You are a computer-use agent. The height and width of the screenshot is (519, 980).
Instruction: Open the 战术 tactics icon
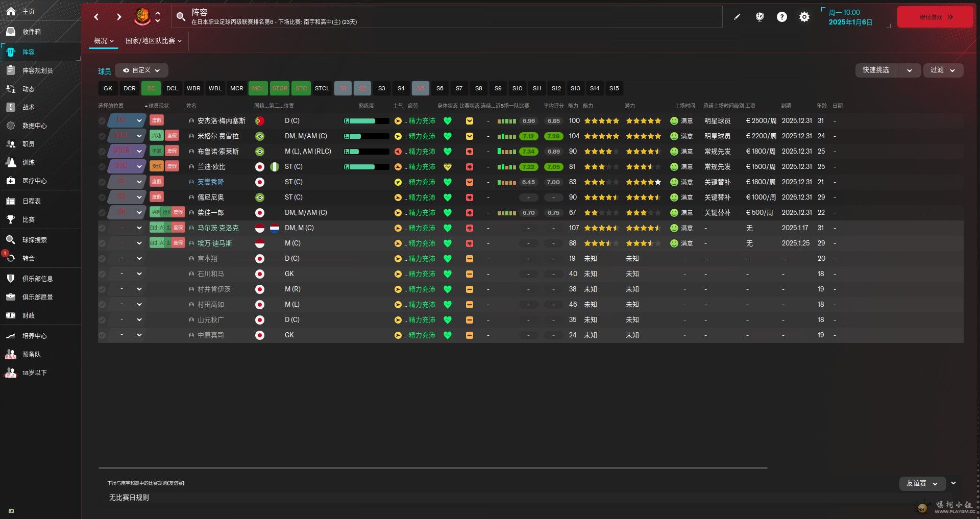pos(11,107)
